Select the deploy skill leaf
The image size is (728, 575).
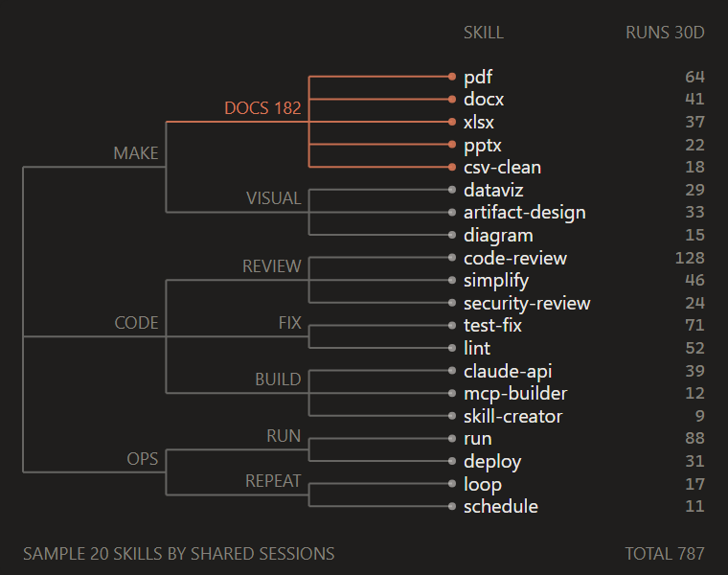(x=492, y=462)
